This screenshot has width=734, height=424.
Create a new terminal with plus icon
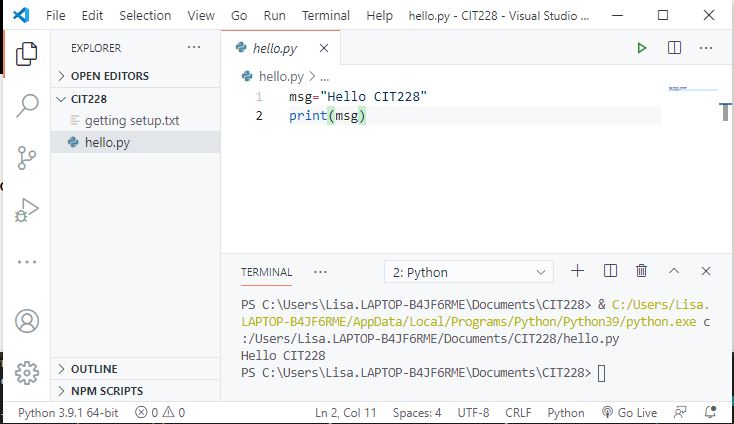click(577, 271)
